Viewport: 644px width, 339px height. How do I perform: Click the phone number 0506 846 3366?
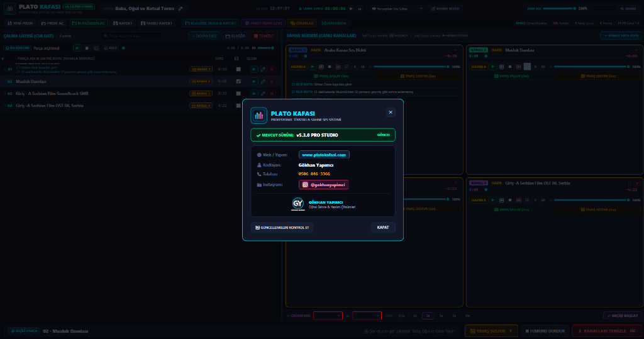(x=314, y=174)
